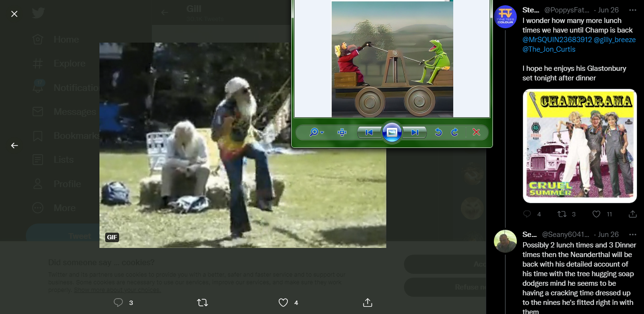Retweet the GIF tweet below the media
644x314 pixels.
tap(203, 303)
